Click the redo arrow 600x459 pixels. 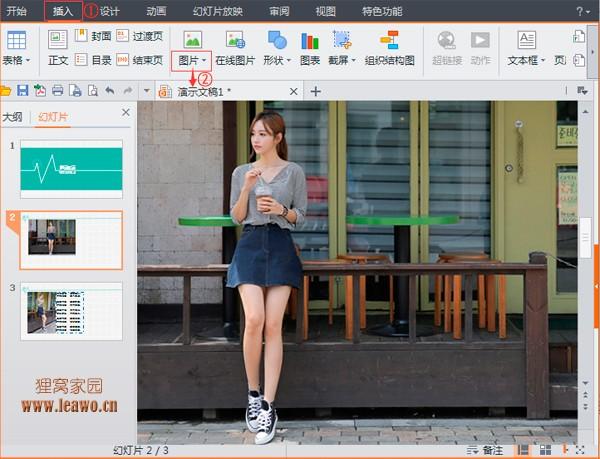(x=128, y=91)
